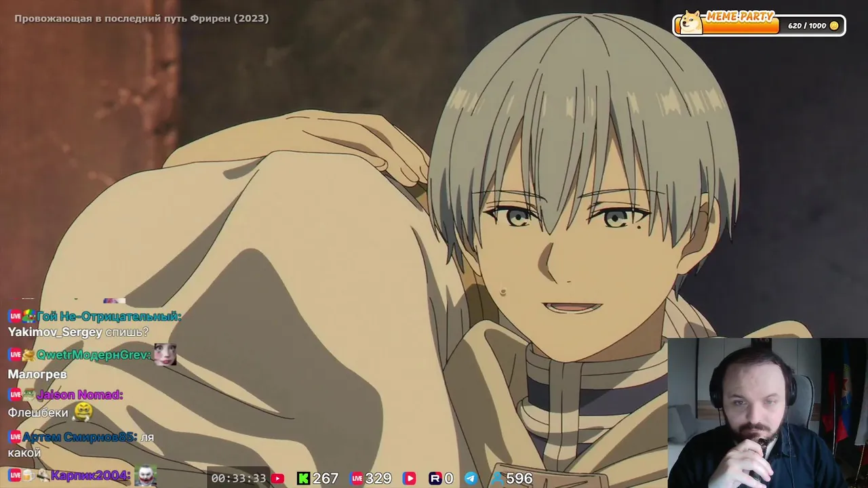This screenshot has height=488, width=868.
Task: Click the green Kick logo icon
Action: click(303, 479)
